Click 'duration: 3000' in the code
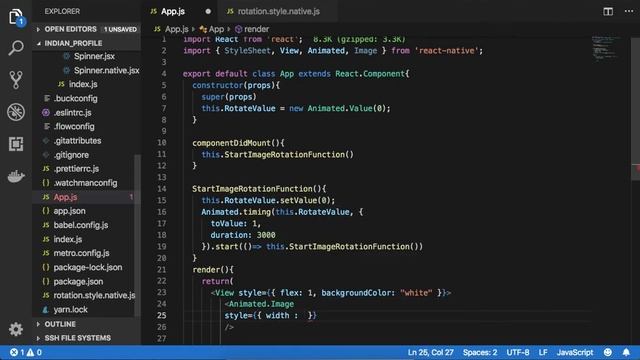Screen dimensions: 640x360 point(243,235)
